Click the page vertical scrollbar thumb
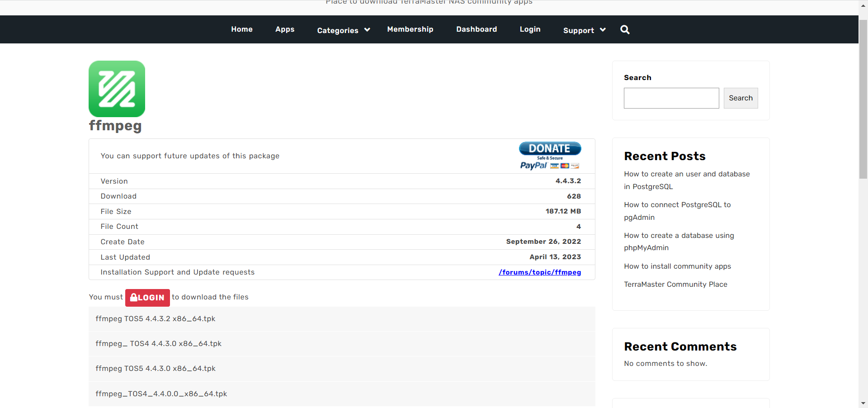 [x=863, y=100]
